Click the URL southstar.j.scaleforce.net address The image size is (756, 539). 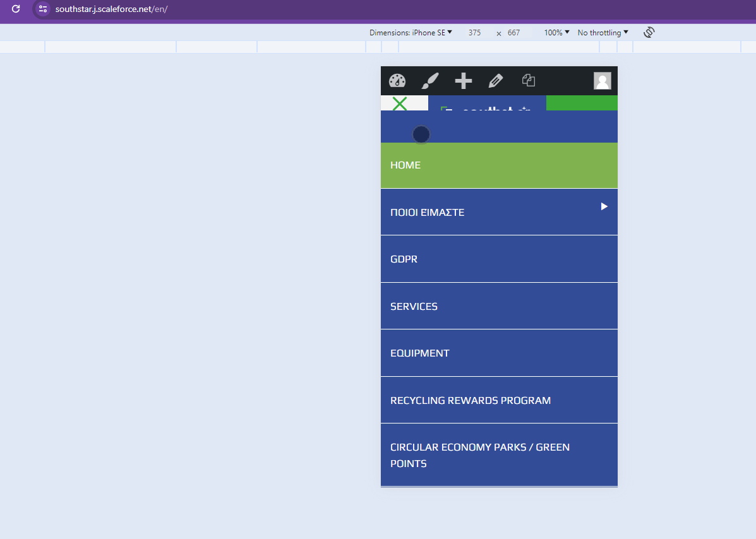point(111,9)
